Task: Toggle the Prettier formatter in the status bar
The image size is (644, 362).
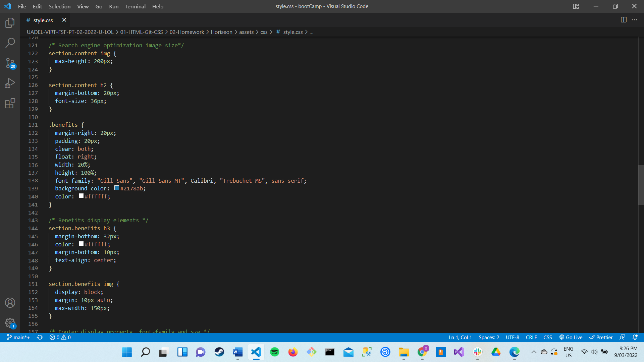Action: [x=601, y=337]
